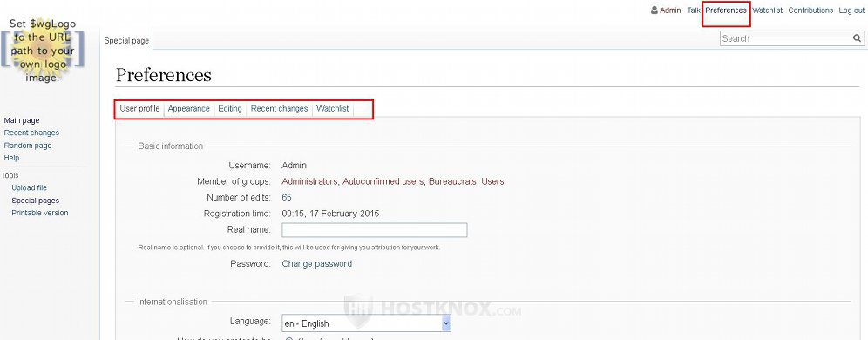Click the Admin user icon
This screenshot has width=868, height=340.
click(654, 10)
